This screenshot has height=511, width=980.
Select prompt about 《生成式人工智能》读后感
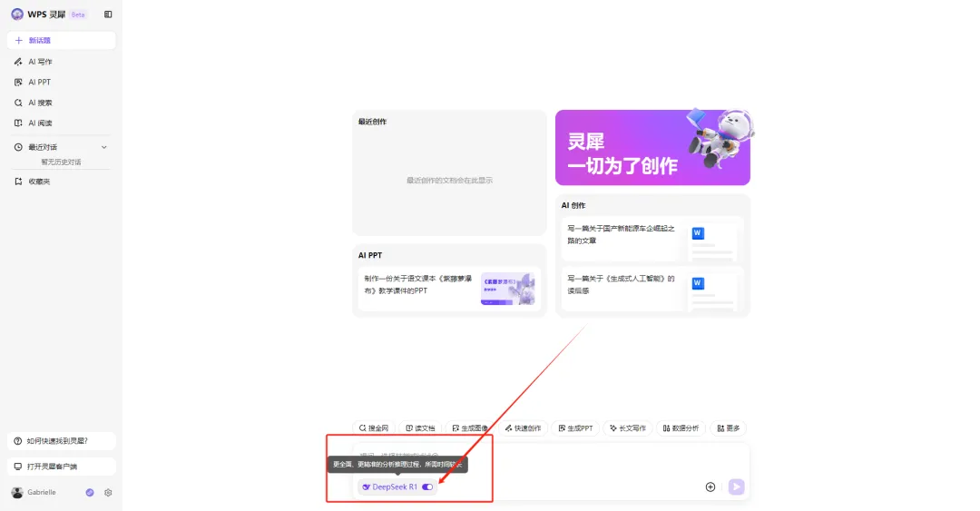[652, 289]
